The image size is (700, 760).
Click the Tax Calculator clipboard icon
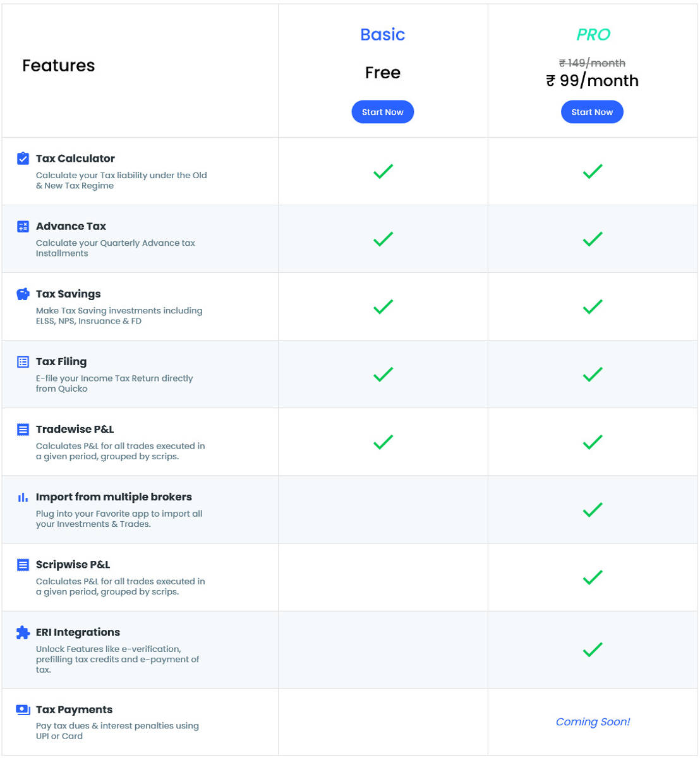[x=23, y=159]
